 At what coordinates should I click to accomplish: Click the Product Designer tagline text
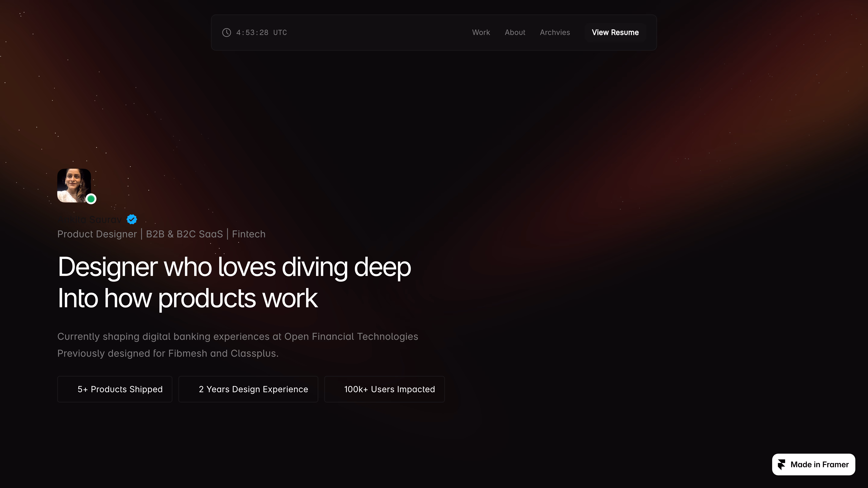click(161, 234)
